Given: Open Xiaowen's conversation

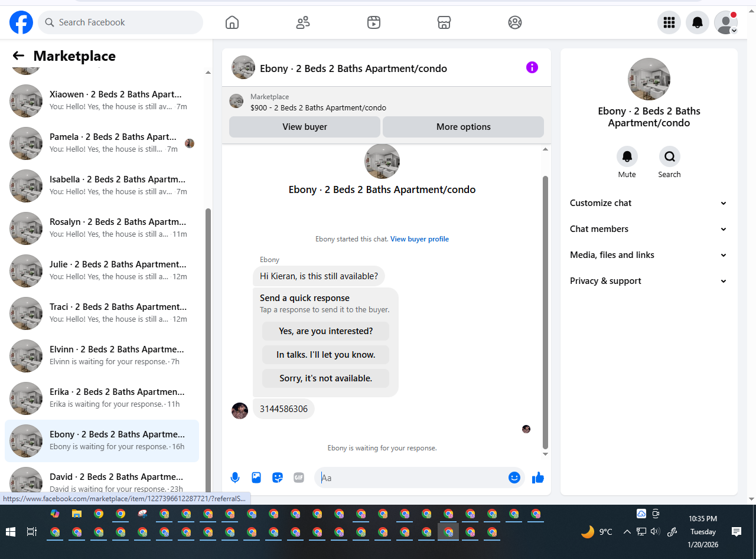Looking at the screenshot, I should pos(102,101).
